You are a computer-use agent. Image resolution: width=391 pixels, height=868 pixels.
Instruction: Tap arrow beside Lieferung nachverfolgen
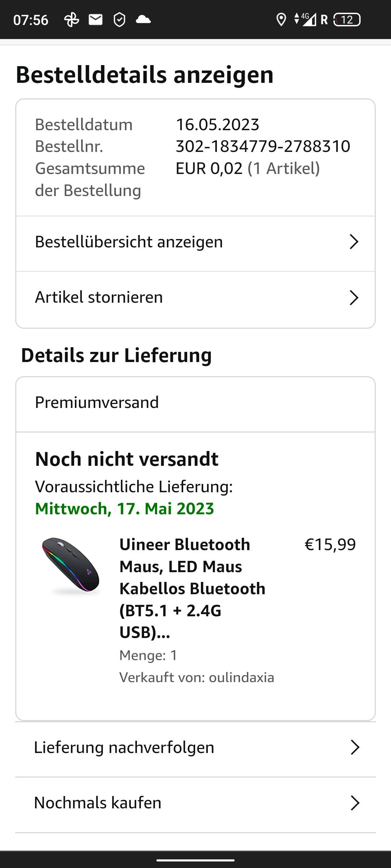(355, 747)
